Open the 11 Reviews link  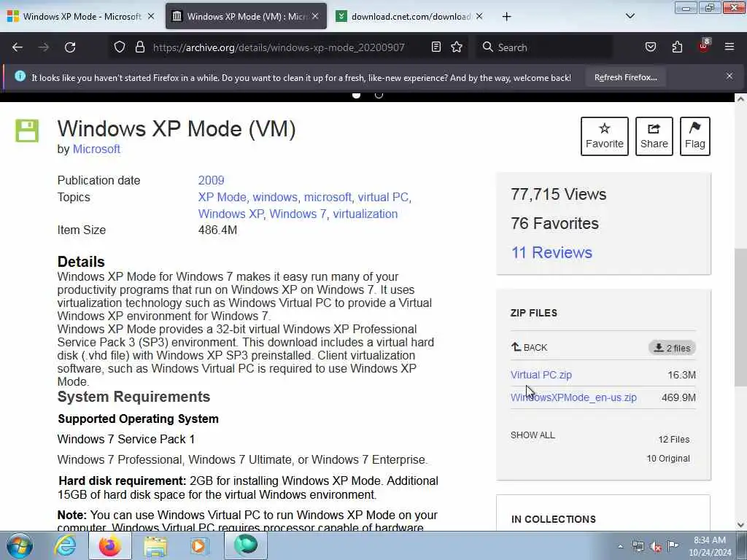pos(551,252)
